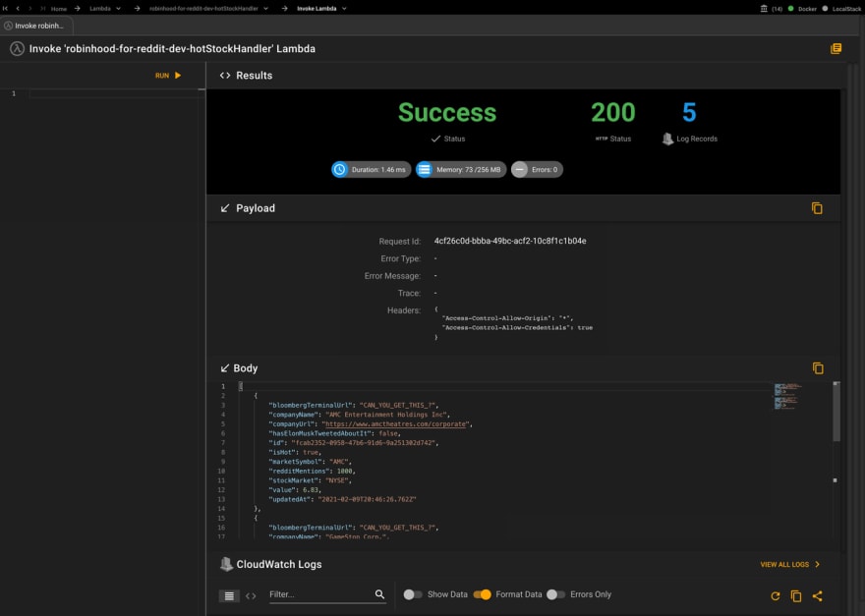Viewport: 865px width, 616px height.
Task: Refresh the CloudWatch logs
Action: click(x=776, y=595)
